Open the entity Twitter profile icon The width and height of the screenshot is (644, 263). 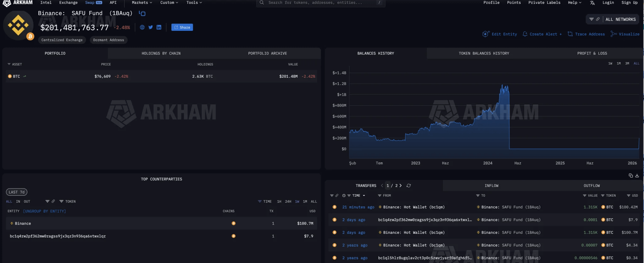[151, 27]
